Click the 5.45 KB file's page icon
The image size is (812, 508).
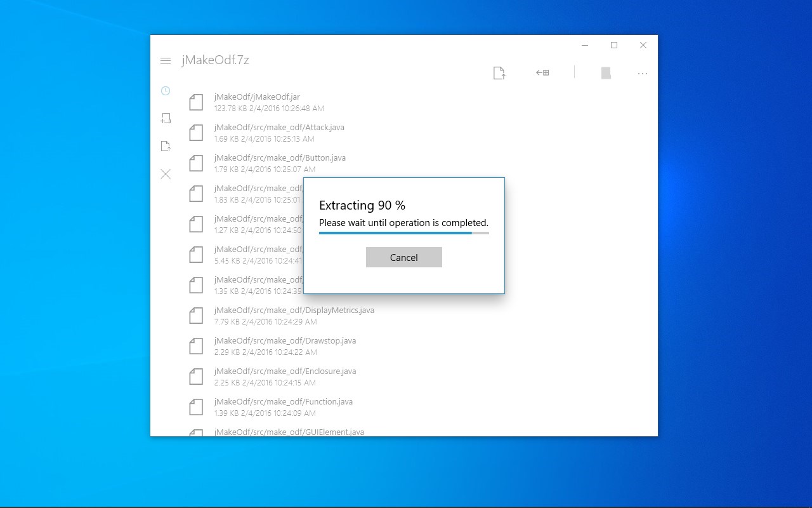(196, 255)
